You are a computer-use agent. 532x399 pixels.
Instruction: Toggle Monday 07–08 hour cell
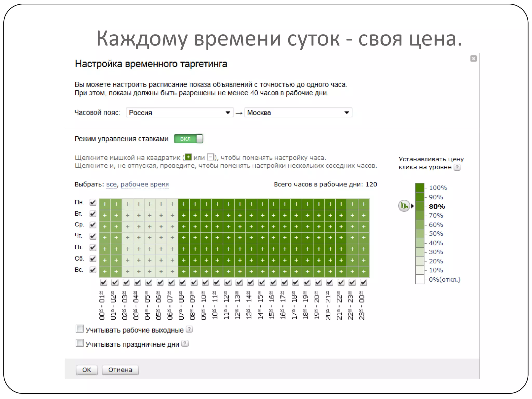[x=184, y=204]
